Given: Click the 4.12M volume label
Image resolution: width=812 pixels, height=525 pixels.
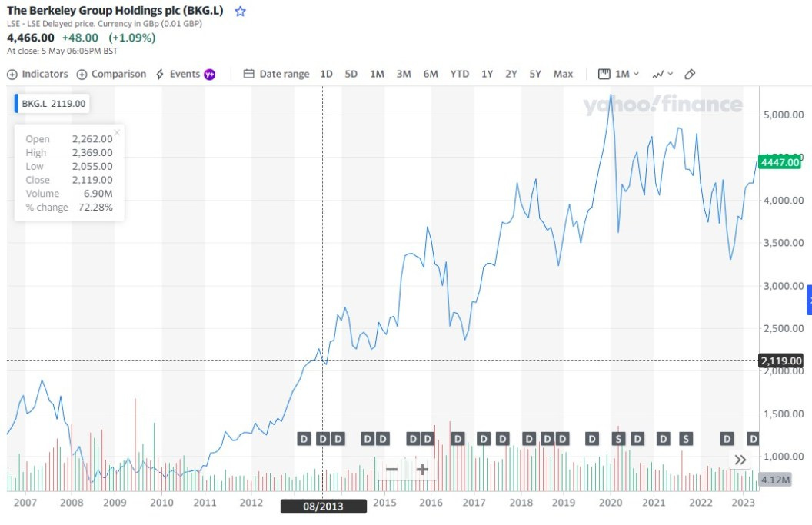Looking at the screenshot, I should pos(775,480).
